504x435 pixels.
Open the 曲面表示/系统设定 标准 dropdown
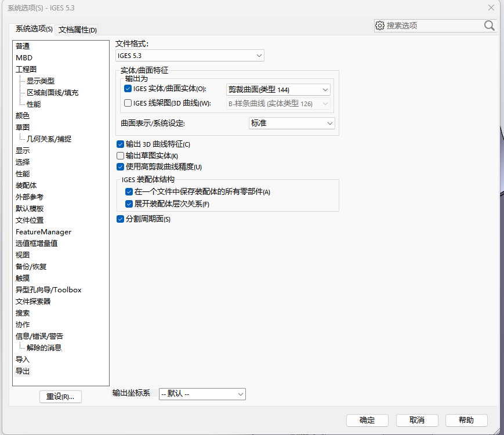(292, 124)
